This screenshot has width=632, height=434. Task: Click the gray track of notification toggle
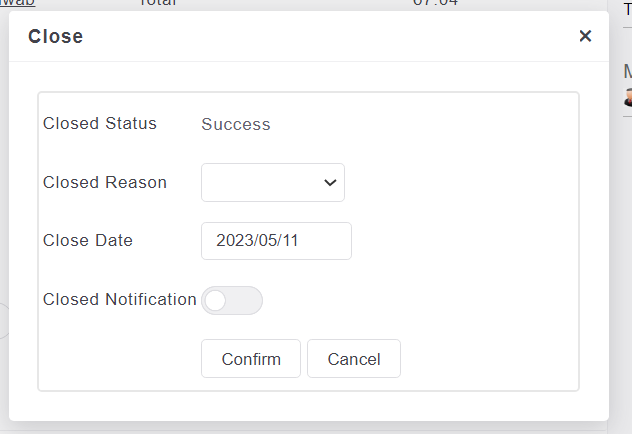(x=244, y=301)
